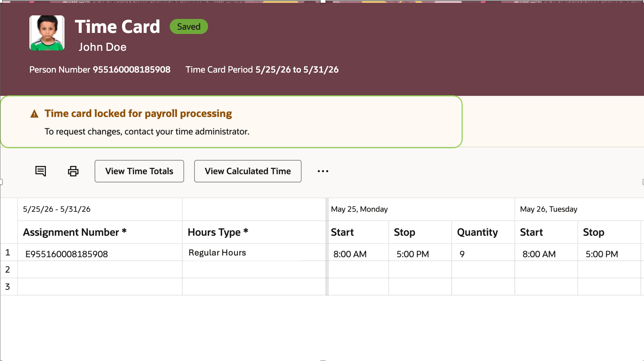
Task: Click Monday Start column header
Action: coord(358,232)
